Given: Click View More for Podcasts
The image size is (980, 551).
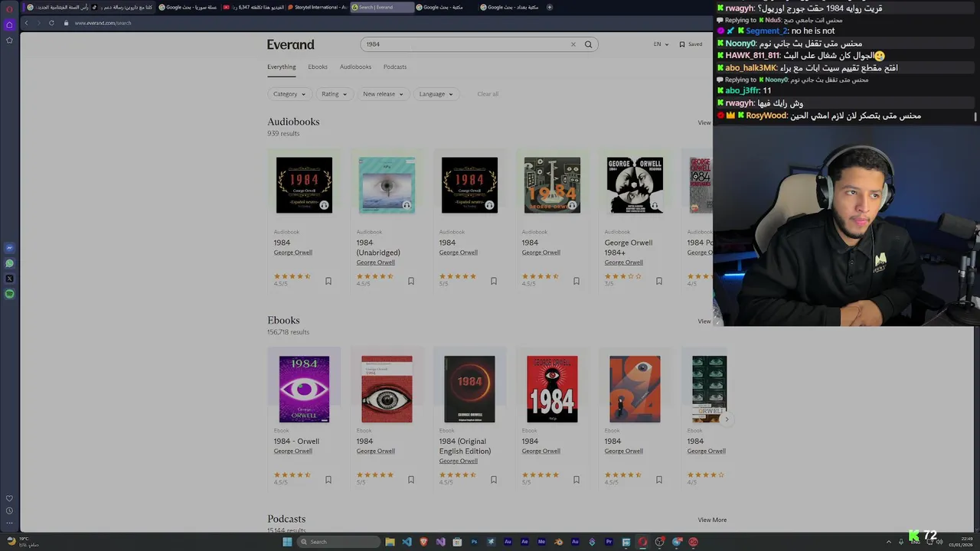Looking at the screenshot, I should pyautogui.click(x=712, y=520).
